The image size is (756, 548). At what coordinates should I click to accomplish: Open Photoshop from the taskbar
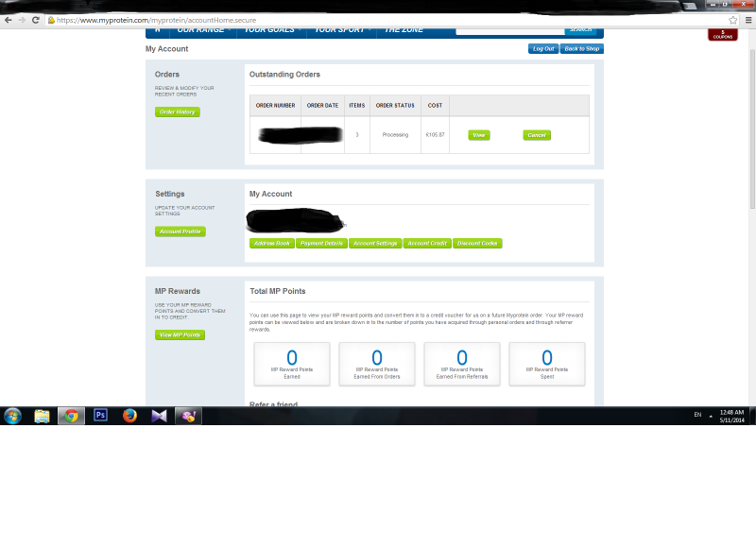pos(101,416)
